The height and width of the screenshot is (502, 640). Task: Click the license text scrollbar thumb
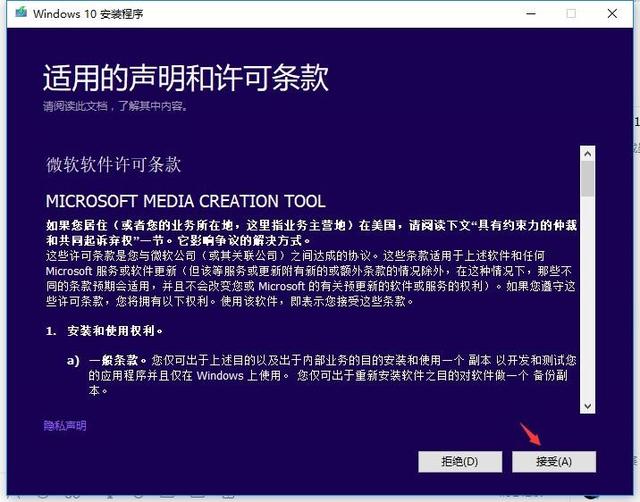coord(587,179)
